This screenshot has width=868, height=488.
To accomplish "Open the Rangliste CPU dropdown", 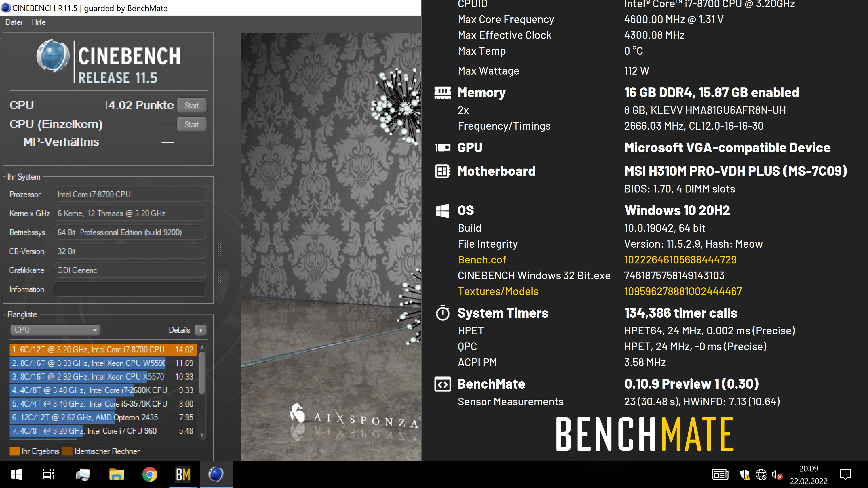I will (56, 330).
